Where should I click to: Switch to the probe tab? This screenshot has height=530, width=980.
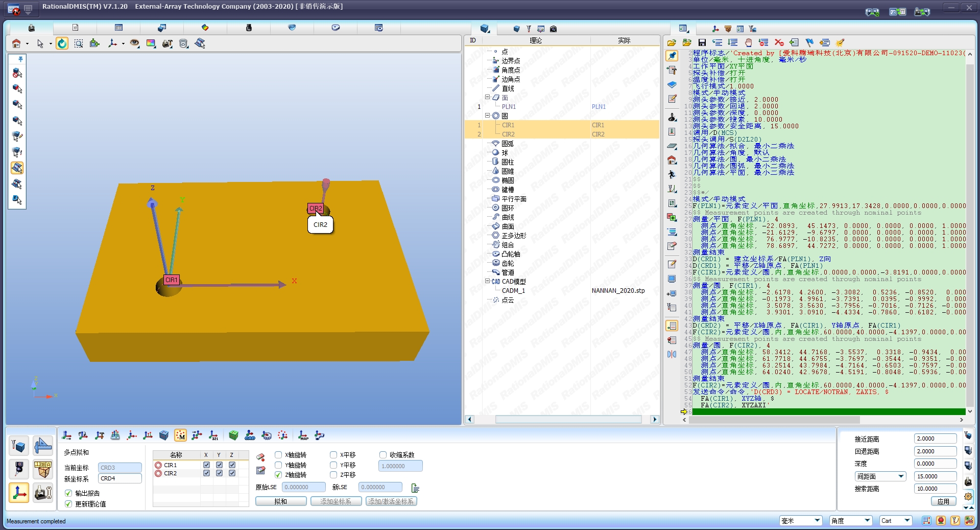[x=249, y=28]
